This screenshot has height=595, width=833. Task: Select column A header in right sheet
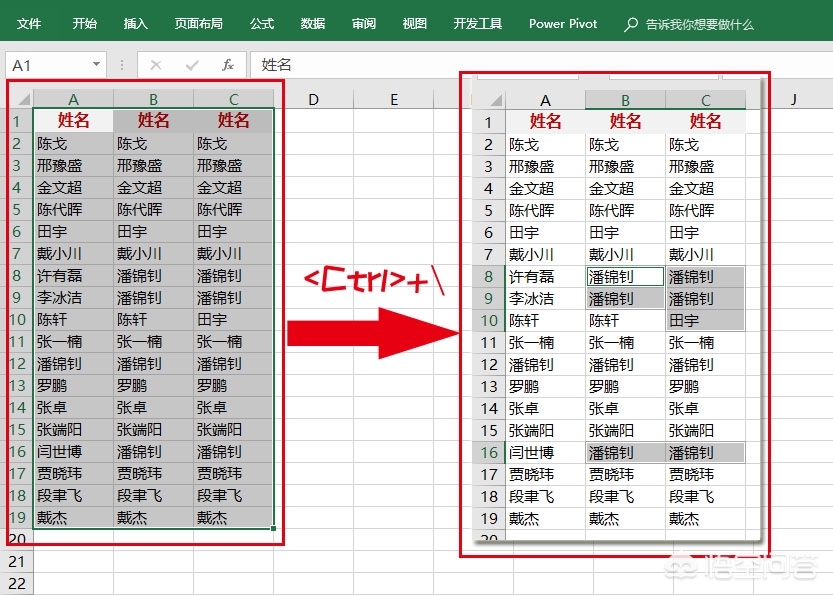pyautogui.click(x=545, y=100)
